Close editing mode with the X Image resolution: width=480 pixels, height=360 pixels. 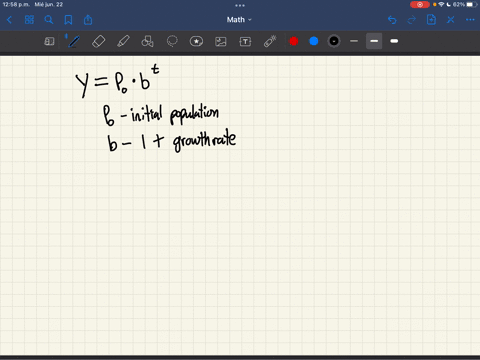[451, 20]
